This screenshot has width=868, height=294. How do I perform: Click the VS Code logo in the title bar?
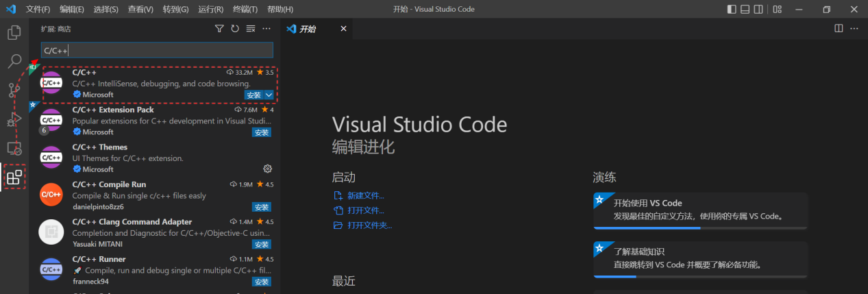click(x=10, y=9)
